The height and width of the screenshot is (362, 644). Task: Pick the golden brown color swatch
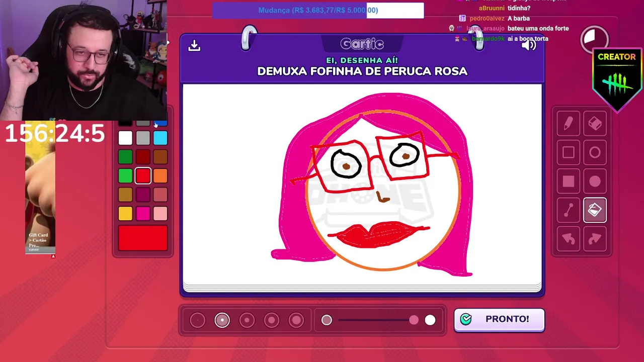[125, 195]
